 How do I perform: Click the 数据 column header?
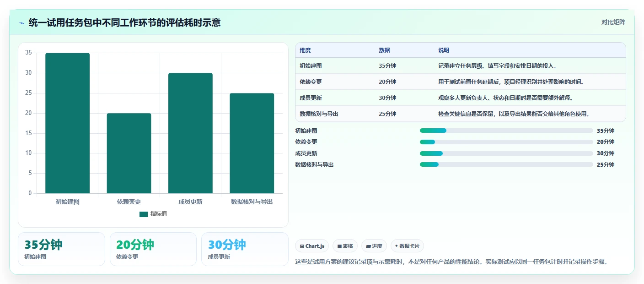385,50
